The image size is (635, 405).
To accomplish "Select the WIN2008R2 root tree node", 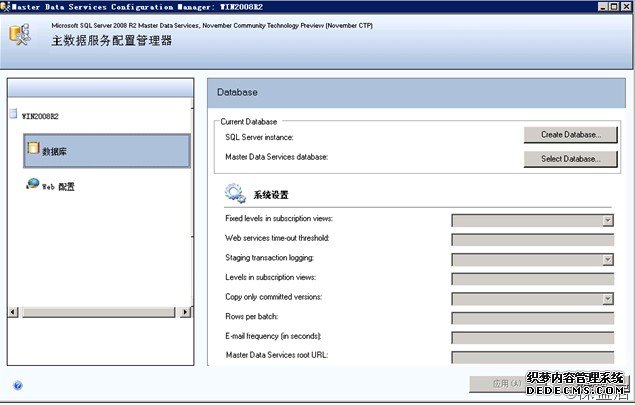I will tap(40, 116).
